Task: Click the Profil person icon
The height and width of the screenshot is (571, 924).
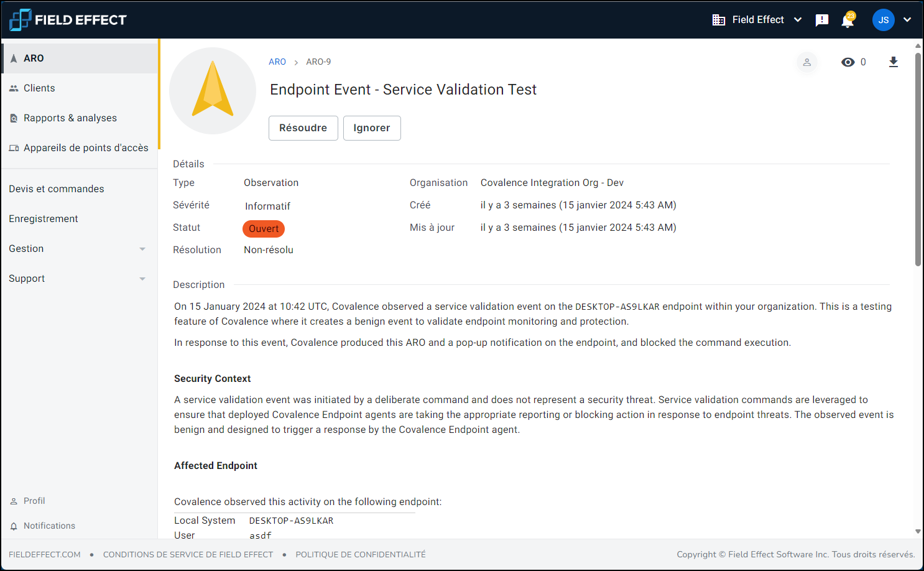Action: (14, 501)
